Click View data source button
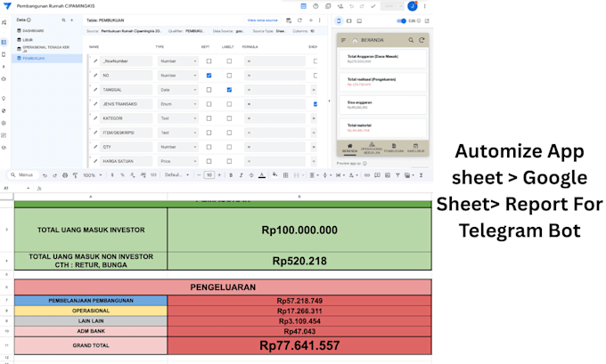Screen dimensions: 606x364 [x=262, y=20]
